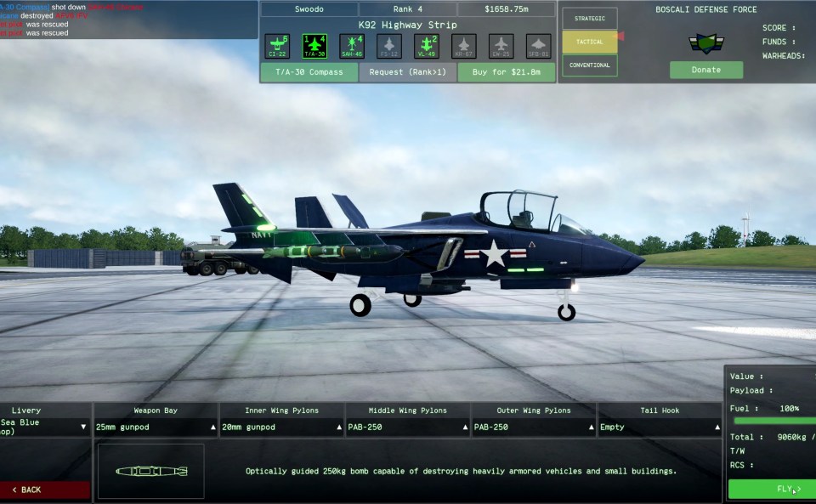Select the VL-49 aircraft icon
The height and width of the screenshot is (504, 816).
pyautogui.click(x=427, y=46)
